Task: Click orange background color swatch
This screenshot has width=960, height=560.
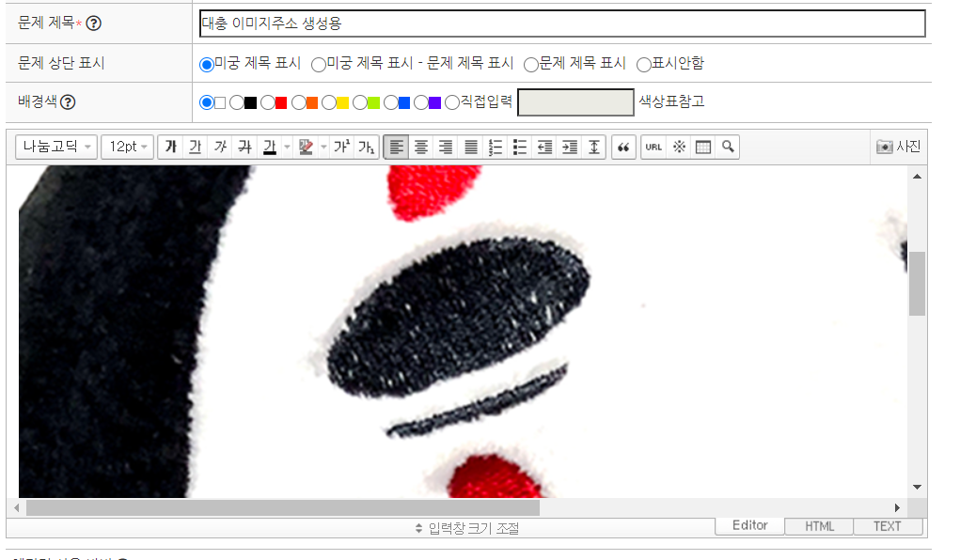Action: point(312,102)
